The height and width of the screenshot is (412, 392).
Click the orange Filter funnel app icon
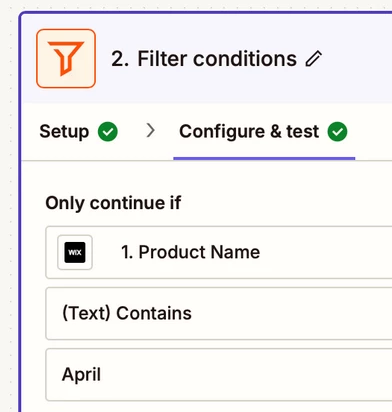[x=66, y=58]
